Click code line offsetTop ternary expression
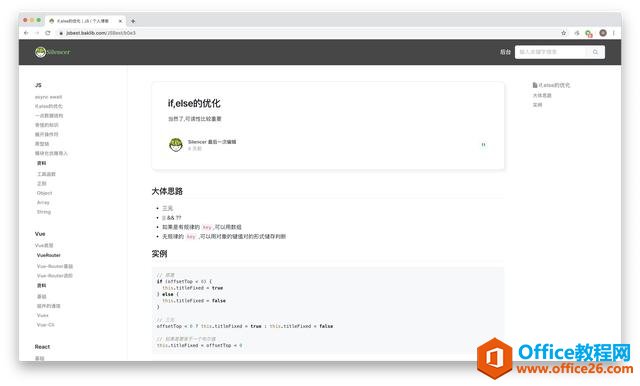 point(245,326)
